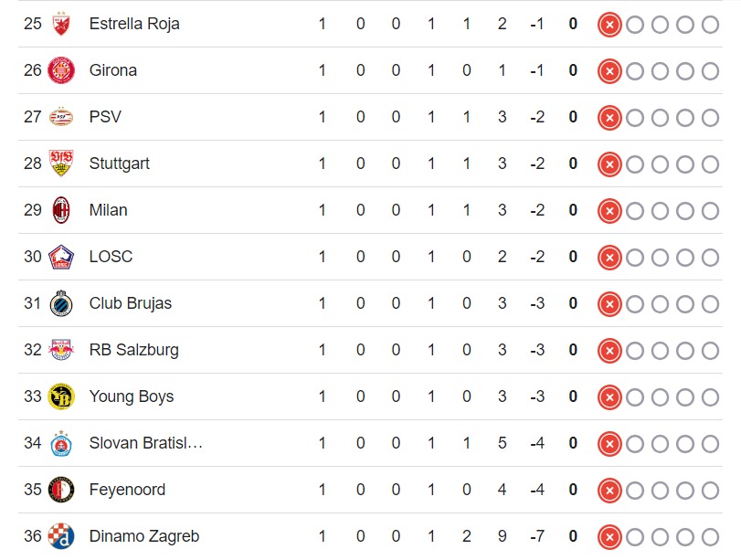Click the Stuttgart team badge

click(x=61, y=164)
